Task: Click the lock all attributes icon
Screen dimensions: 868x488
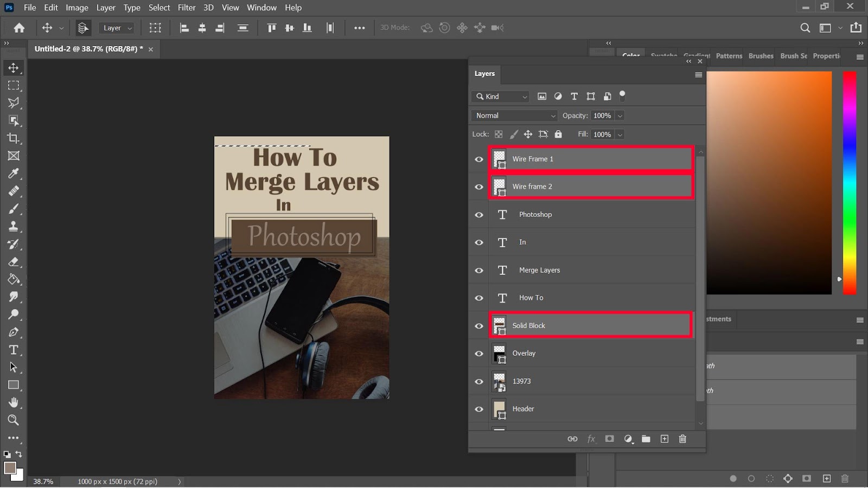Action: pos(558,134)
